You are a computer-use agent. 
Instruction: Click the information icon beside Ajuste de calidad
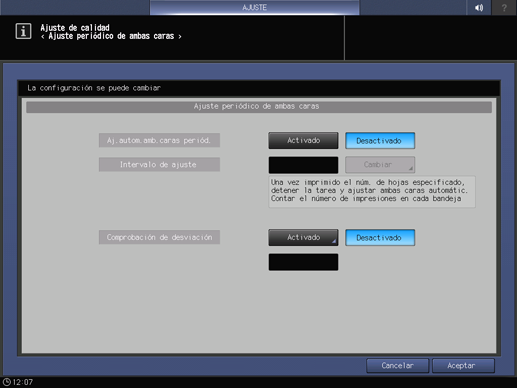coord(23,31)
